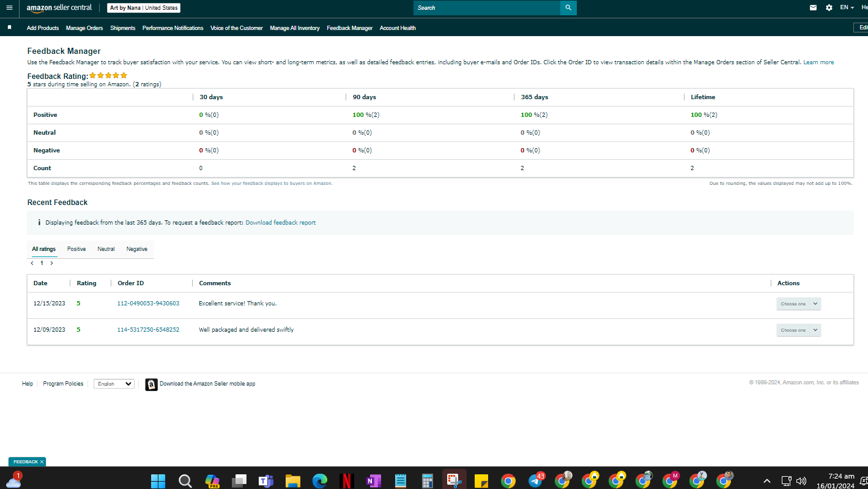
Task: Switch to the Positive feedback tab
Action: click(76, 249)
